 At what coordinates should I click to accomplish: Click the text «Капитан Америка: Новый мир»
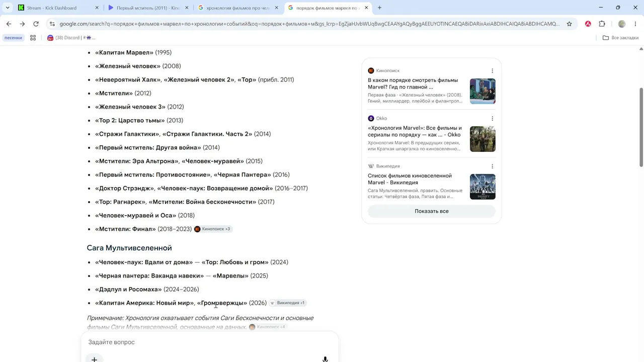[144, 303]
